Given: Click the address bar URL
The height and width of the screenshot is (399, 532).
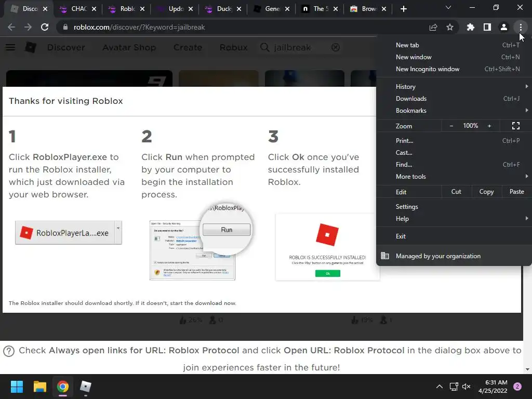Looking at the screenshot, I should click(139, 27).
